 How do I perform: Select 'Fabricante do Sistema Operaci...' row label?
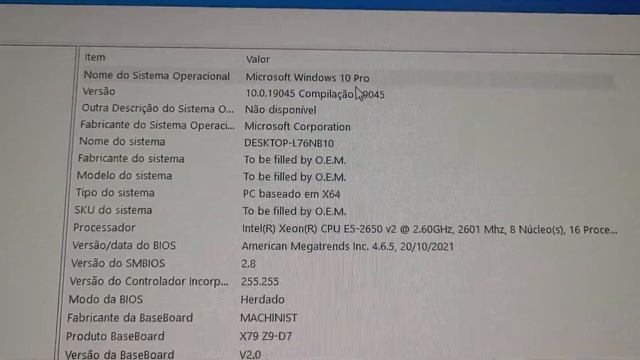point(158,125)
